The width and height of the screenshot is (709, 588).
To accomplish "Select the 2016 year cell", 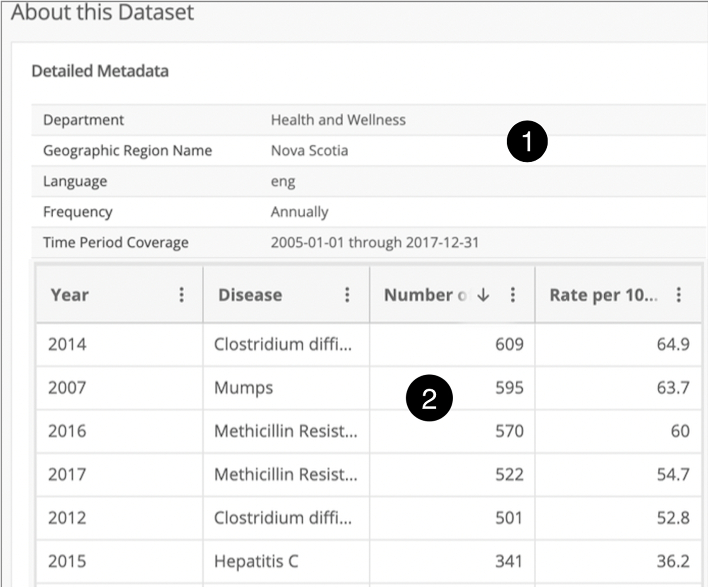I will click(x=119, y=431).
